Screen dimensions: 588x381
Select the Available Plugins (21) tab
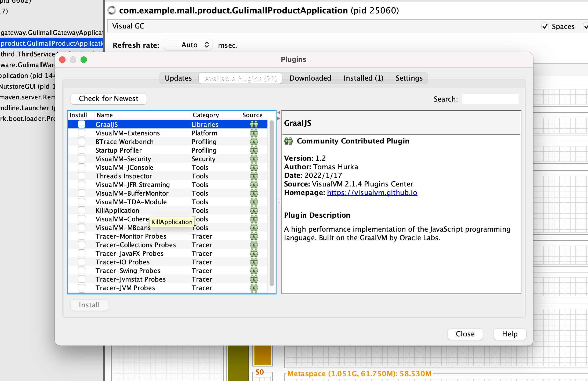tap(241, 78)
